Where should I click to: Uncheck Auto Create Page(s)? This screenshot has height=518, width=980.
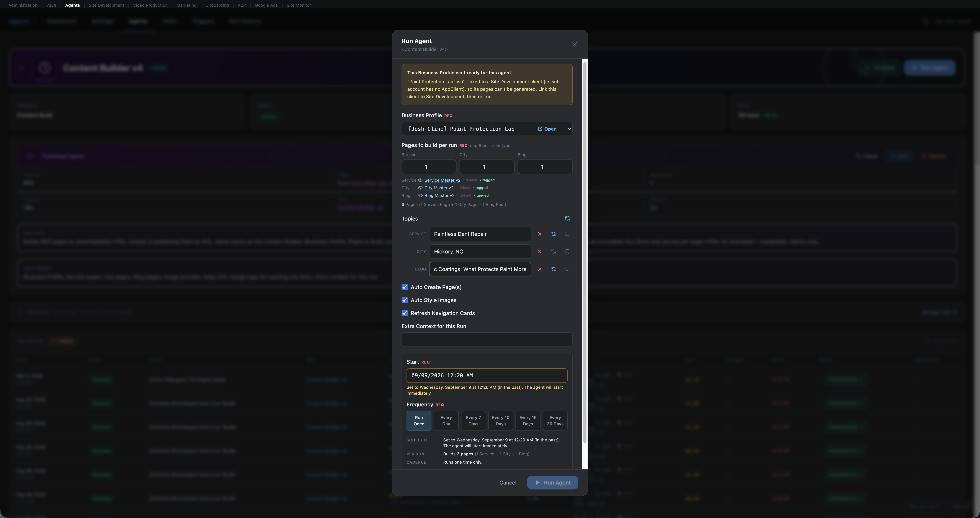[x=404, y=287]
